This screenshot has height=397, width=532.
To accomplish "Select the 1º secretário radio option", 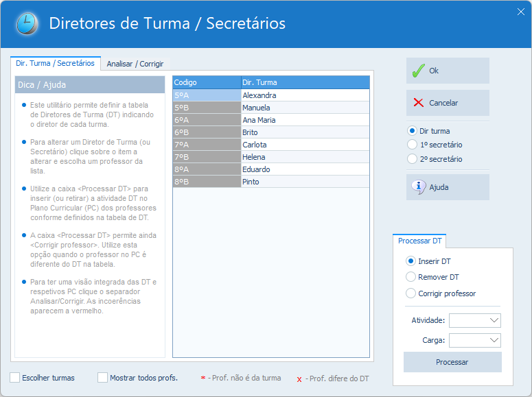I will pos(413,145).
